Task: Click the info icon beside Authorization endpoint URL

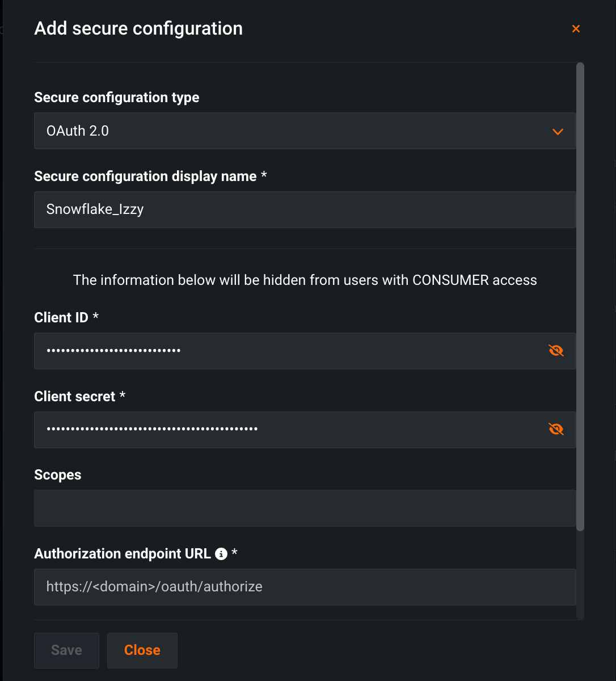Action: coord(221,554)
